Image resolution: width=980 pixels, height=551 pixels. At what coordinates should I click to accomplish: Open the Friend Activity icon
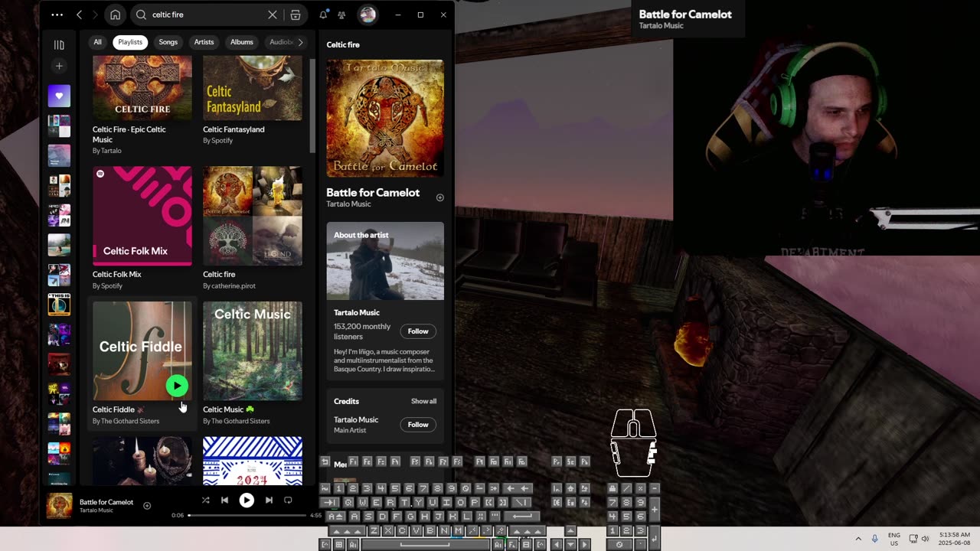pyautogui.click(x=341, y=15)
